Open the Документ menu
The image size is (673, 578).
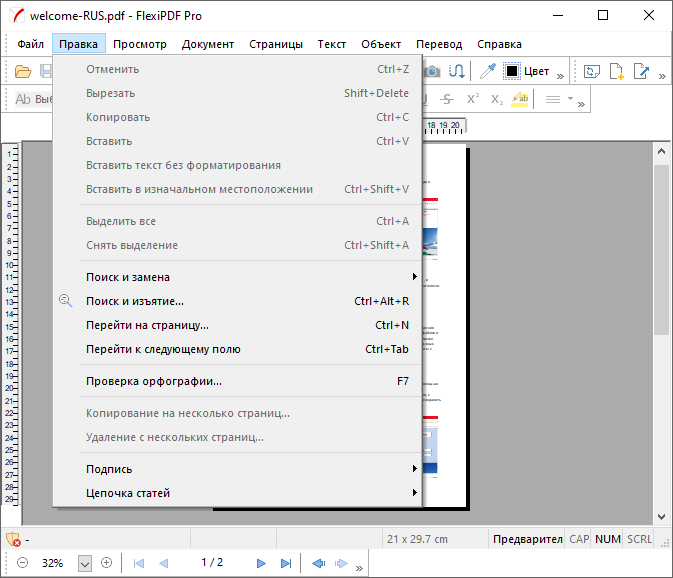pyautogui.click(x=208, y=44)
